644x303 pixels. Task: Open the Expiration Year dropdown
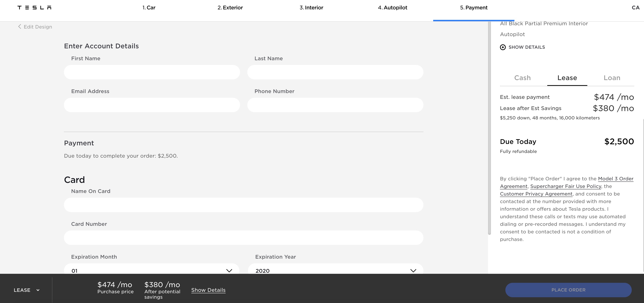[x=335, y=270]
